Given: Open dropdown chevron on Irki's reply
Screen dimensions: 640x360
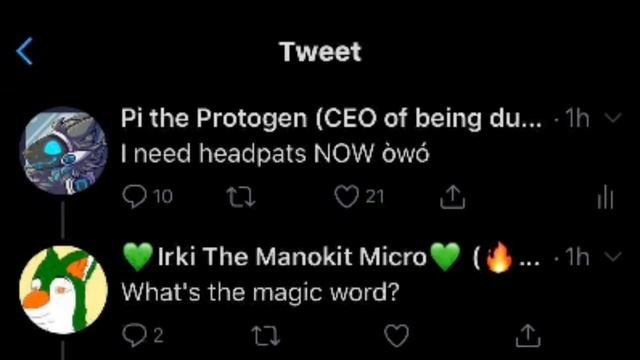Looking at the screenshot, I should pos(613,257).
